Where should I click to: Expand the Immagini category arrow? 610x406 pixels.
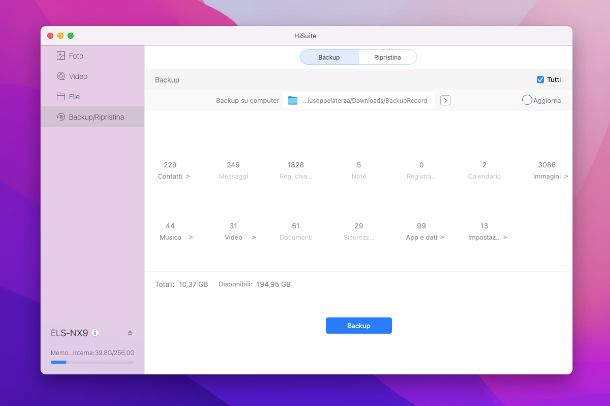click(566, 176)
